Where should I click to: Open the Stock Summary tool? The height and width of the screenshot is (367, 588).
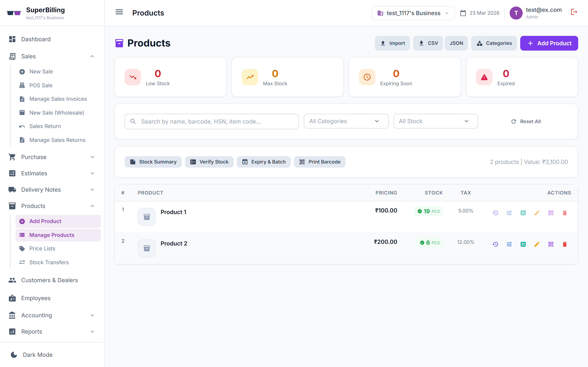153,162
